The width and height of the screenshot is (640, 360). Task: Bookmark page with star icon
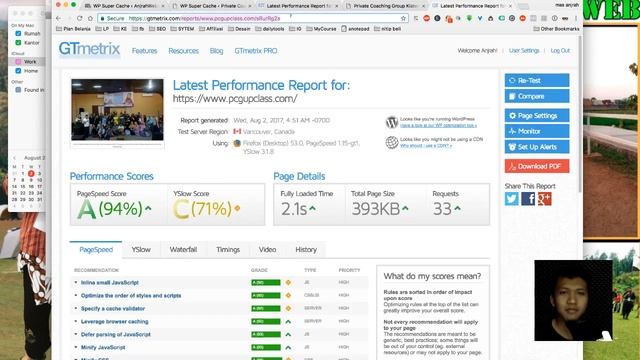(403, 18)
